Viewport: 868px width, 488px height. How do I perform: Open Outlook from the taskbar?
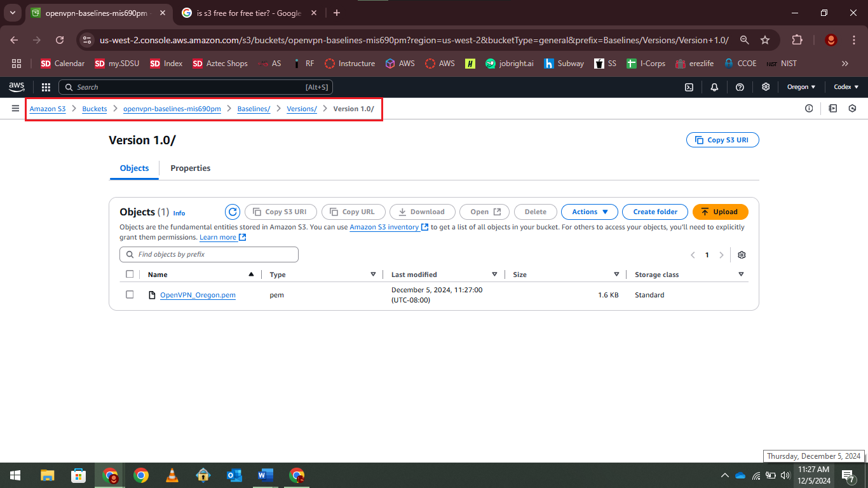234,475
